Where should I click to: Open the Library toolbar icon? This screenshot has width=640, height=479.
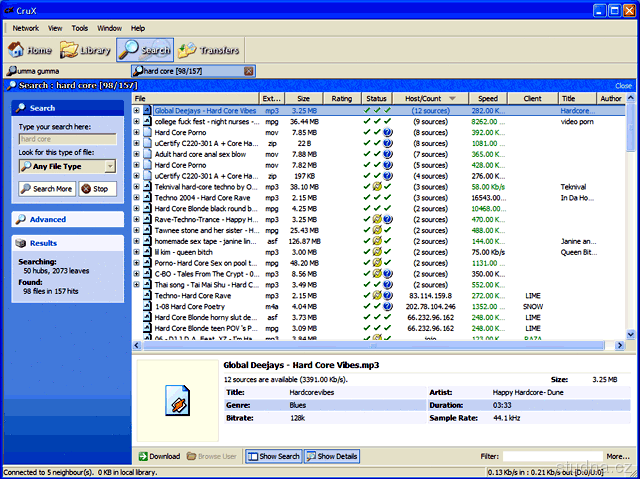[85, 49]
